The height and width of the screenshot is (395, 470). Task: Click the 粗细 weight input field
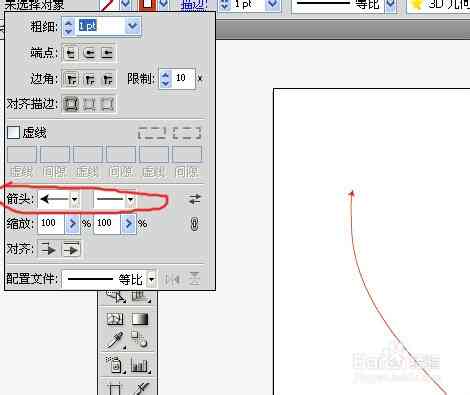(x=100, y=26)
